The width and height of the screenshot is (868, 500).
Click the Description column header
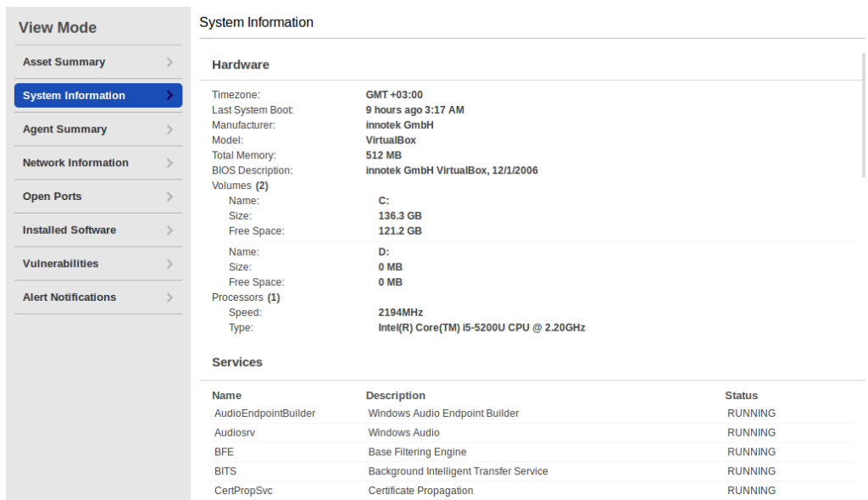pos(394,395)
